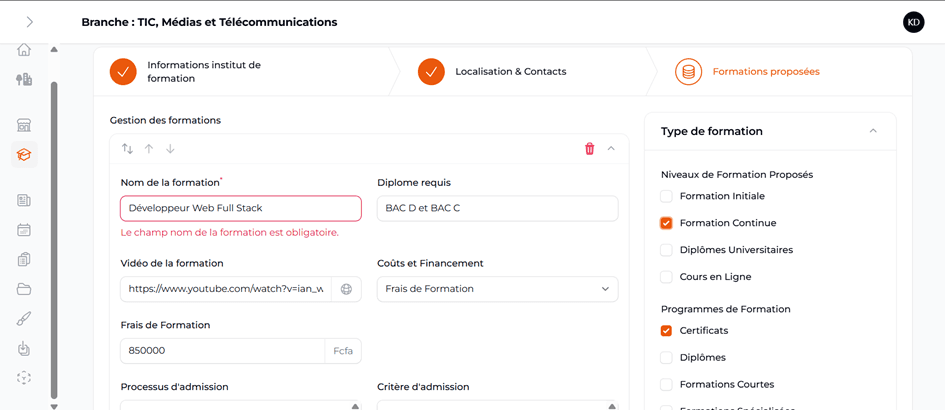Image resolution: width=945 pixels, height=410 pixels.
Task: Open the calendar sidebar icon
Action: point(24,230)
